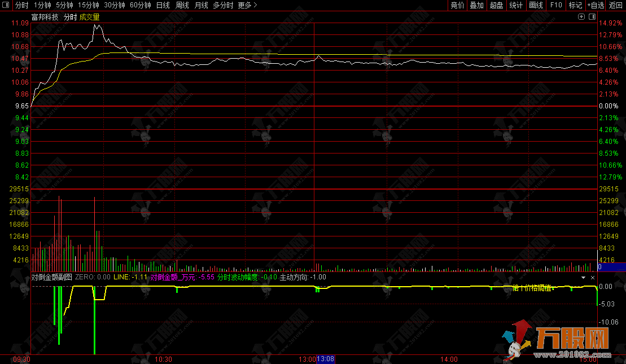
Task: Click the 13:08 time marker on axis
Action: [326, 359]
